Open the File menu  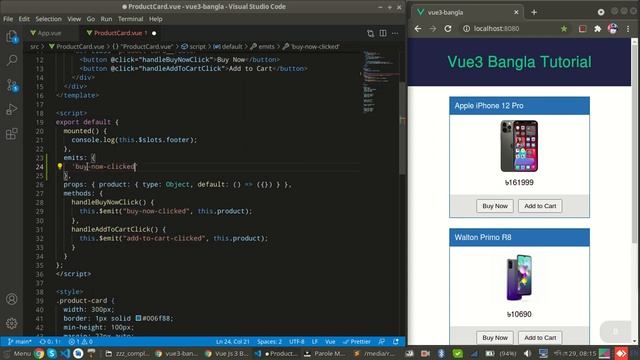pyautogui.click(x=8, y=19)
